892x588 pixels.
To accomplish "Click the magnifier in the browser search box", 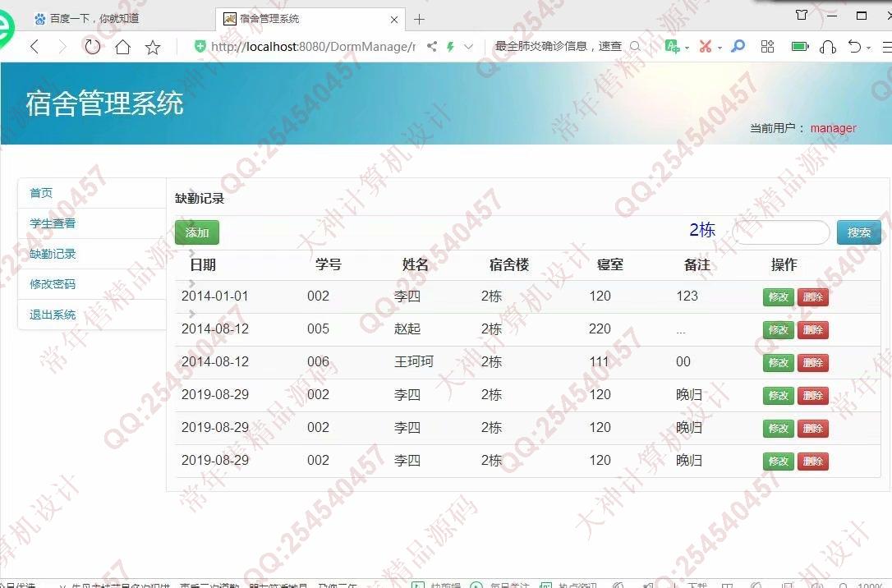I will point(636,46).
